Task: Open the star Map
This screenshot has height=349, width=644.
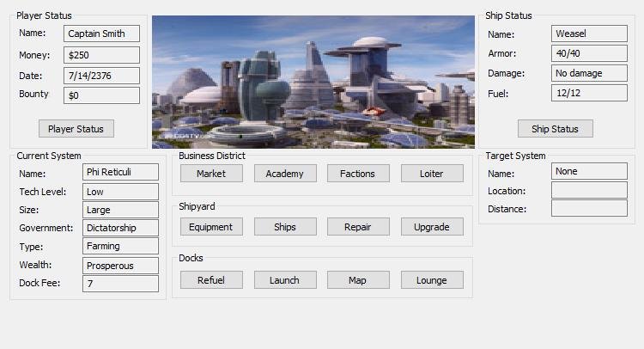Action: (357, 280)
